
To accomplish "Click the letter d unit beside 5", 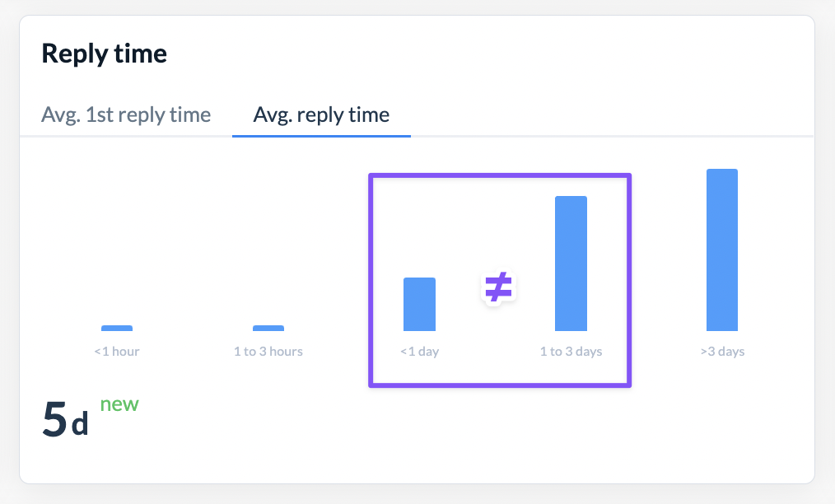I will pos(80,424).
